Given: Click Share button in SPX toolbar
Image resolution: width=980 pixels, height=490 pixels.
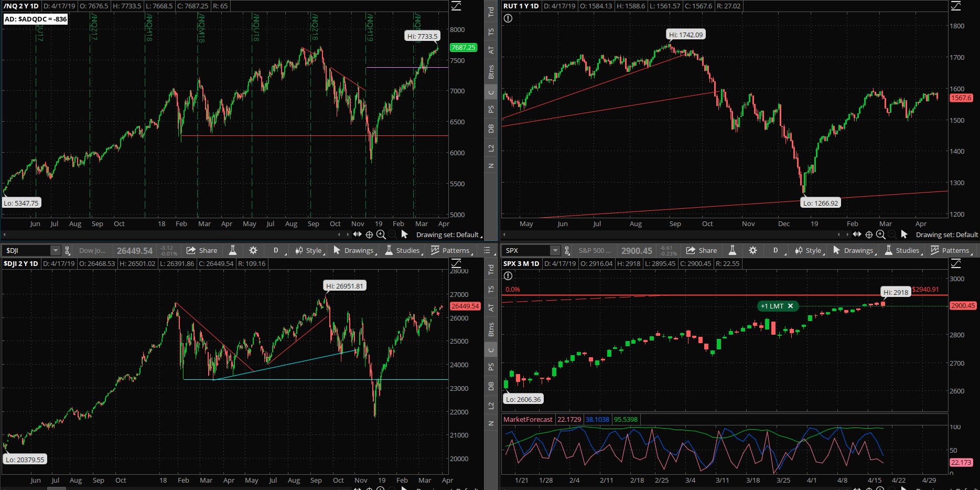Looking at the screenshot, I should click(702, 250).
